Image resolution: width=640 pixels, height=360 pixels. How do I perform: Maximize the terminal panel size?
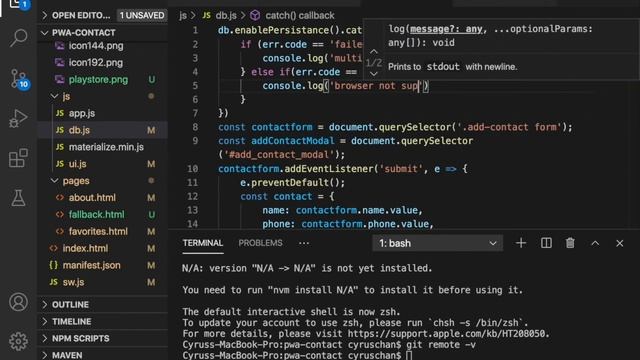pyautogui.click(x=595, y=243)
